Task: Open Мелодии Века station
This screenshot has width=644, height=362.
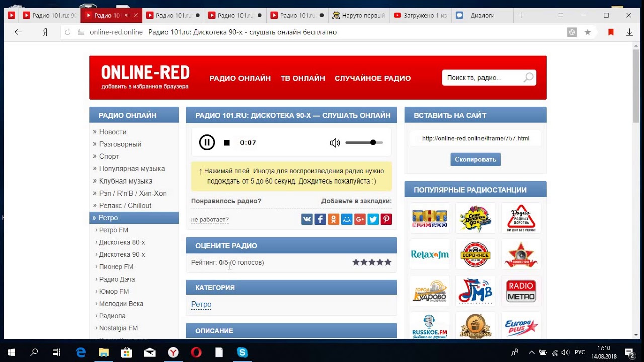Action: [121, 304]
